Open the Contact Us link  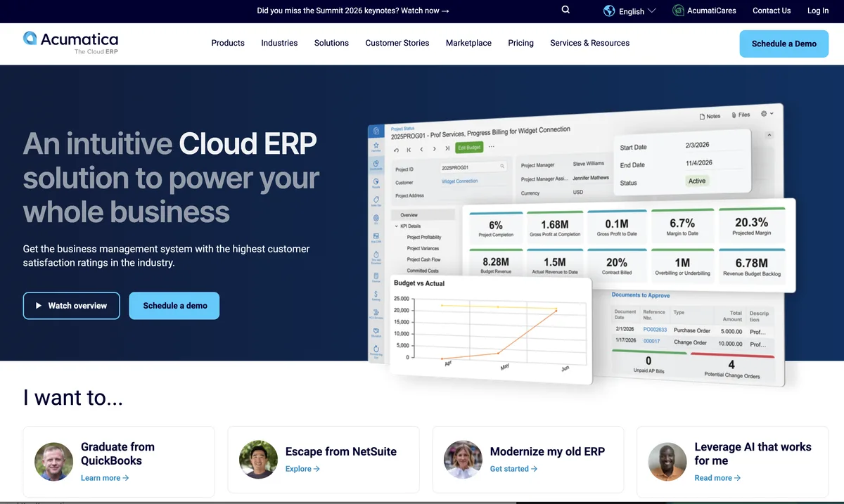(772, 11)
